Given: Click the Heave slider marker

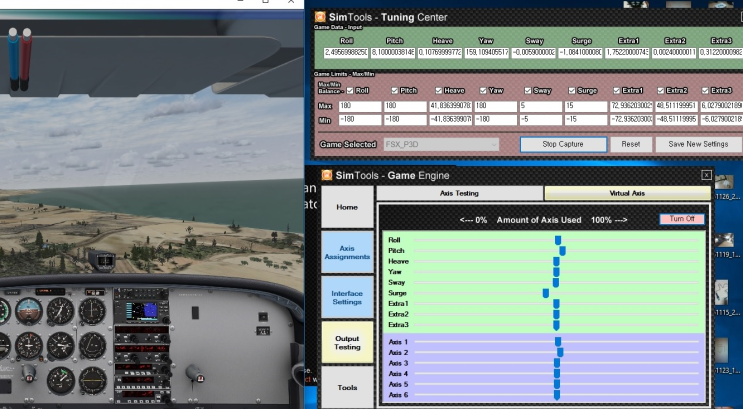Looking at the screenshot, I should 556,262.
